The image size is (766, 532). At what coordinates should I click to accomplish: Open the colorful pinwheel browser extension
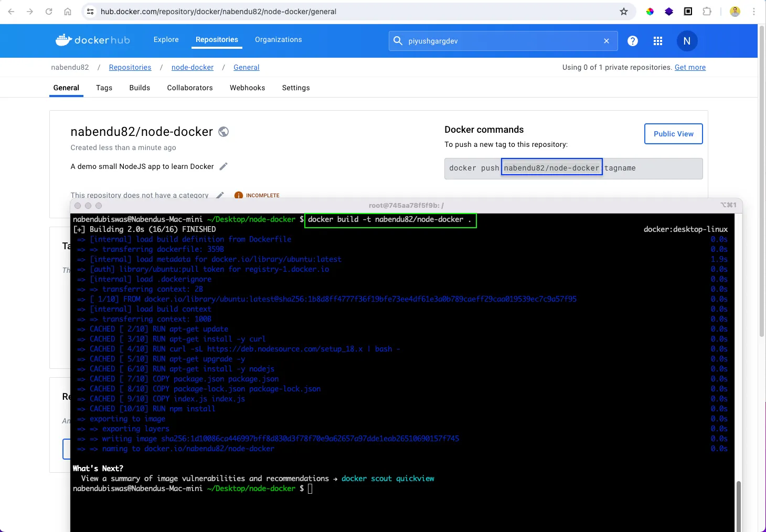pos(650,12)
